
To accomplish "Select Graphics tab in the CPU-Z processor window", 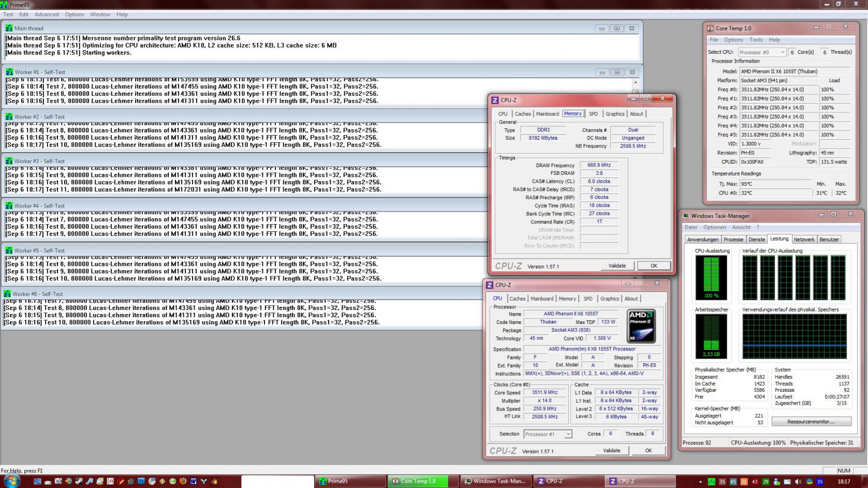I will (609, 299).
